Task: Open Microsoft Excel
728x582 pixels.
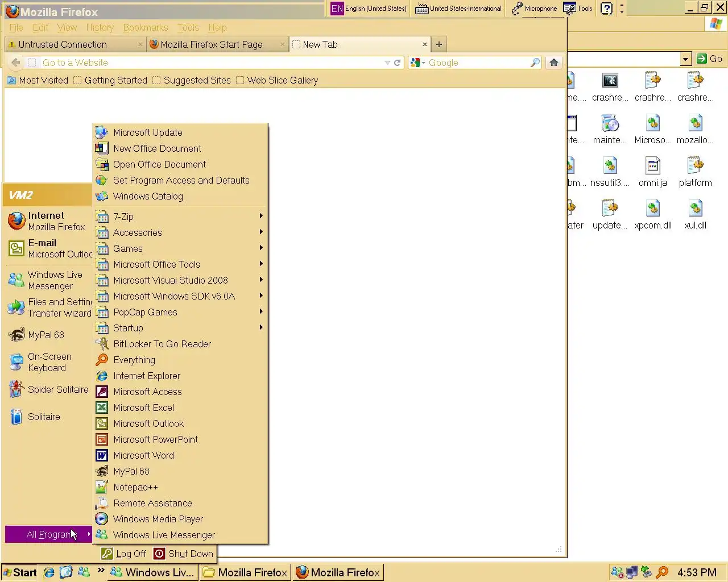Action: click(180, 408)
